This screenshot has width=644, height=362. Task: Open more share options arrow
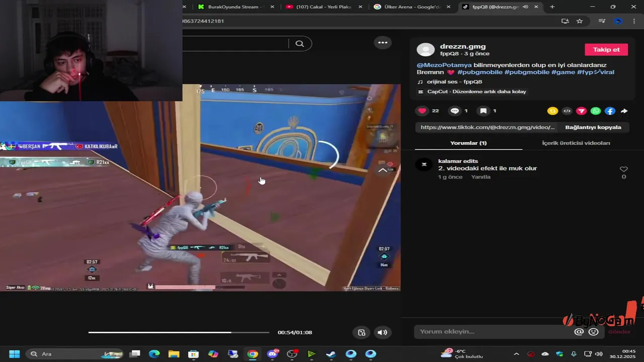click(624, 111)
